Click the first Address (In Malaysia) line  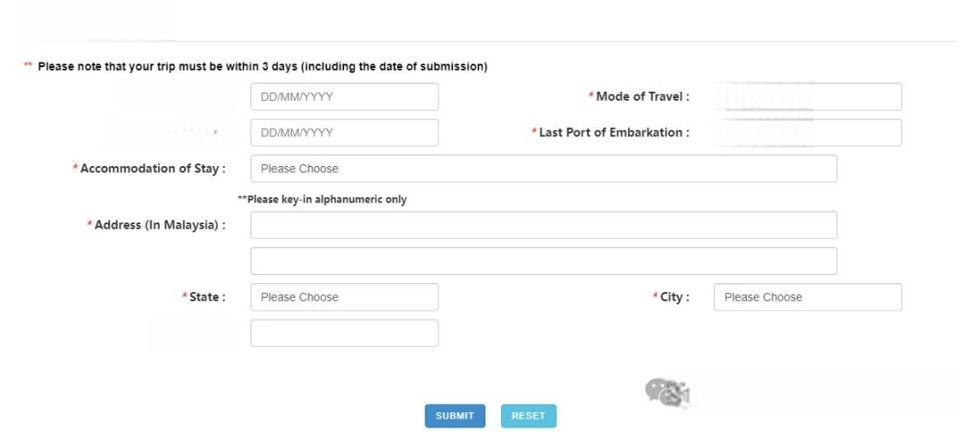544,225
